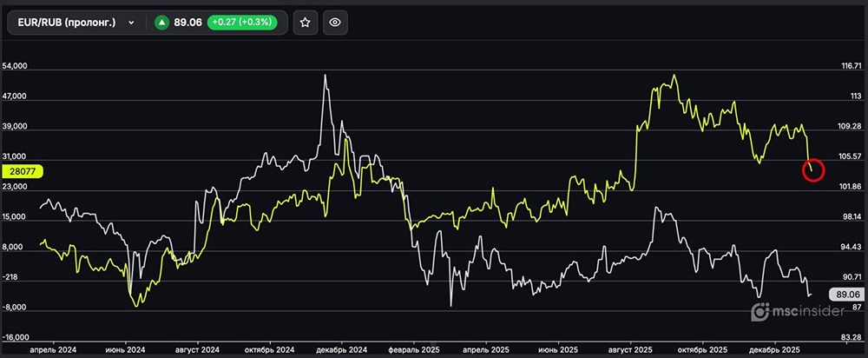Image resolution: width=868 pixels, height=358 pixels.
Task: Click the 89.06 price in header
Action: click(187, 23)
